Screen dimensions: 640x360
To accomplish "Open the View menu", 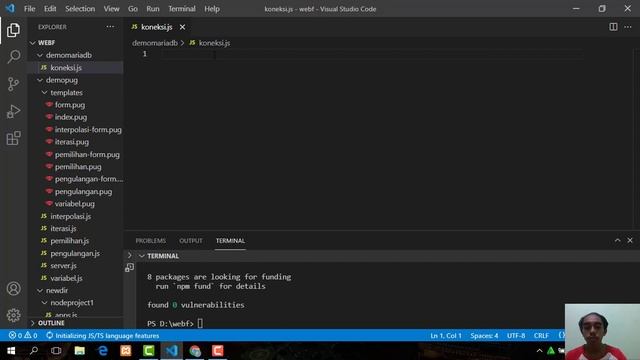I will [x=111, y=9].
